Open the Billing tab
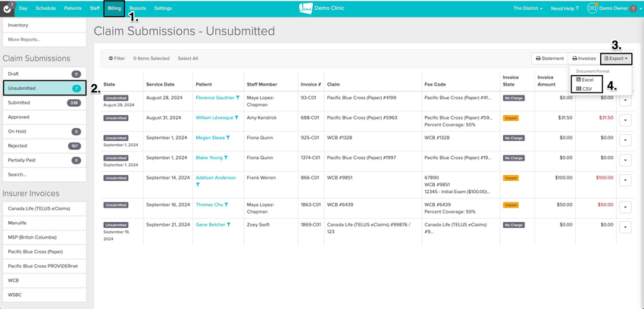Screen dimensions: 644x309 tap(114, 8)
